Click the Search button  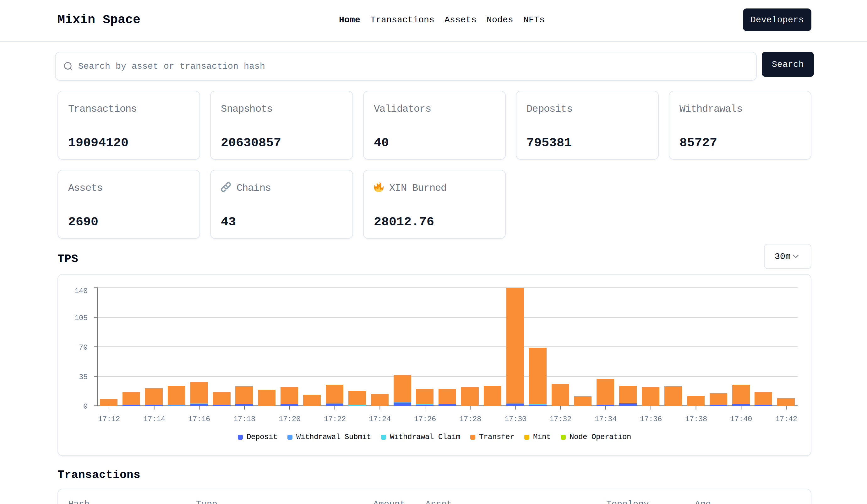[x=788, y=64]
